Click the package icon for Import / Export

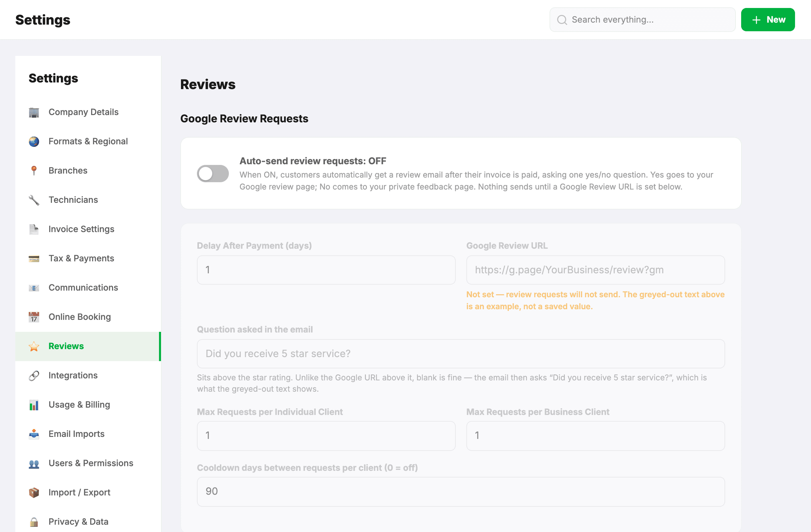click(34, 493)
